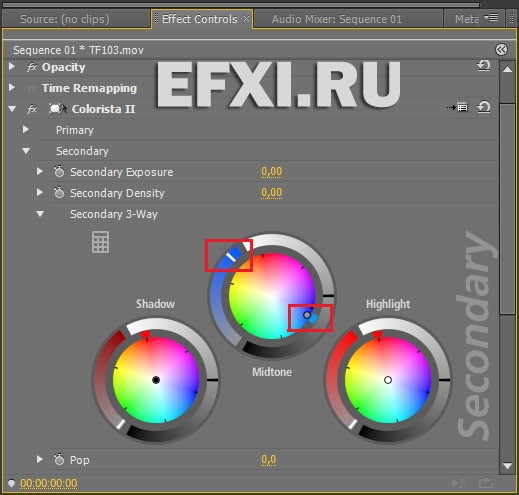
Task: Reset the Opacity effect
Action: point(484,66)
